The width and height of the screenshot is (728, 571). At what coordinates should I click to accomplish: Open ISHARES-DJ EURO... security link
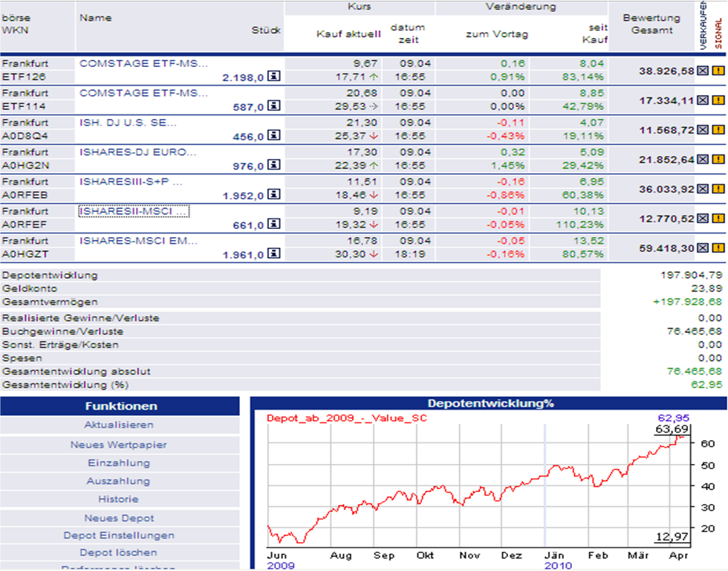pos(138,152)
